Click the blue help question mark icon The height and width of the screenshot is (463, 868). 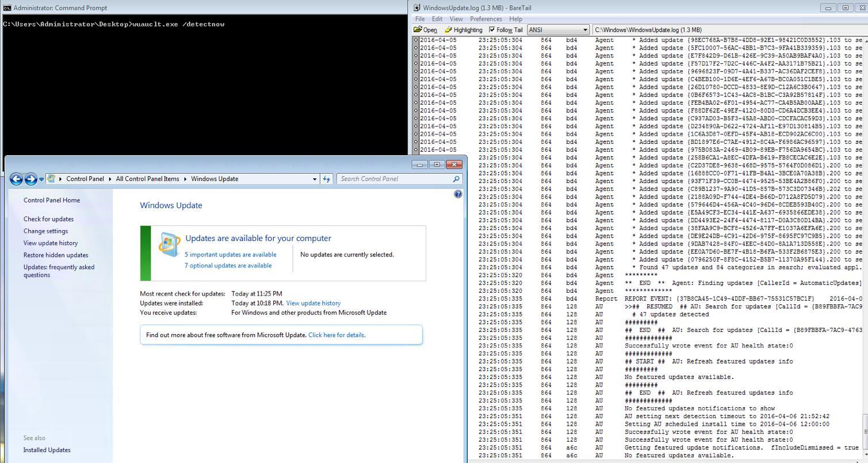458,194
